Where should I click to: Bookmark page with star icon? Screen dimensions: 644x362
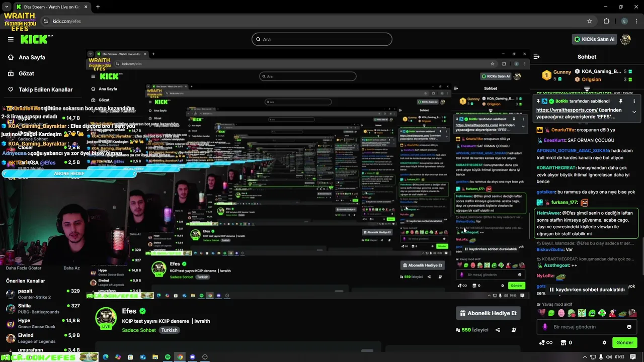click(590, 21)
